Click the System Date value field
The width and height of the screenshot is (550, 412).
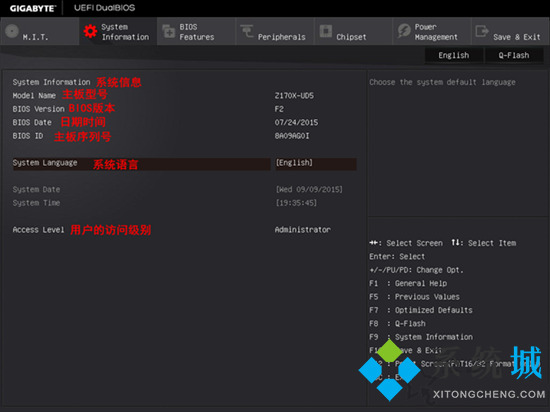309,190
